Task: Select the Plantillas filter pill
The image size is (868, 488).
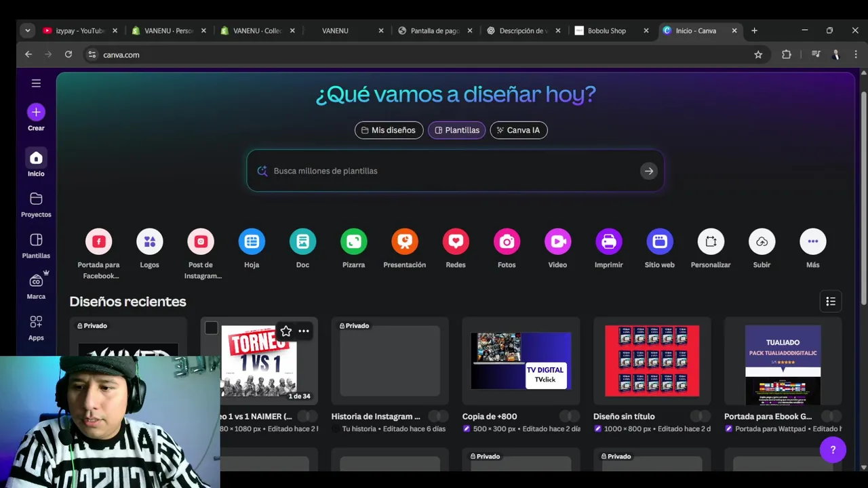Action: tap(456, 130)
